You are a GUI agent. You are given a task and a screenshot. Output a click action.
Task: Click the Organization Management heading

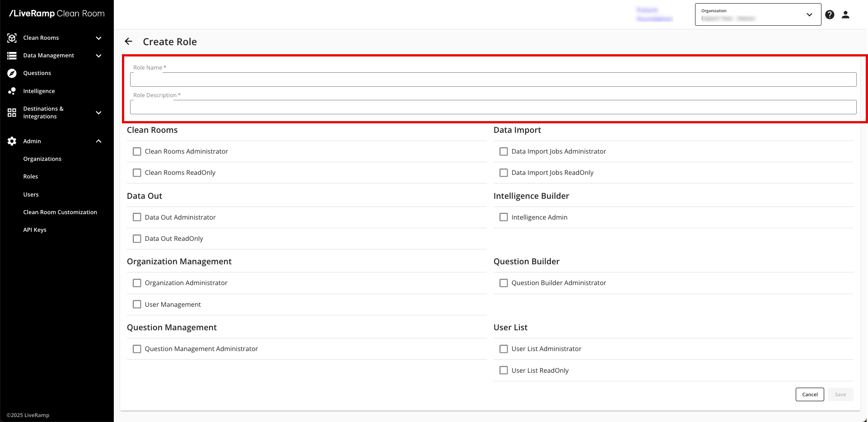coord(179,262)
